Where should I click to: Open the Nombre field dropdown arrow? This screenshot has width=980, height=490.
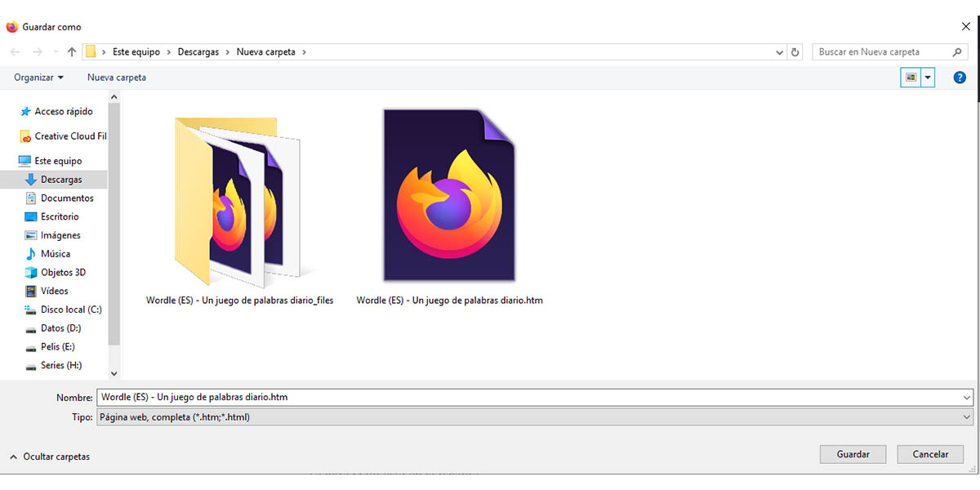pos(967,398)
